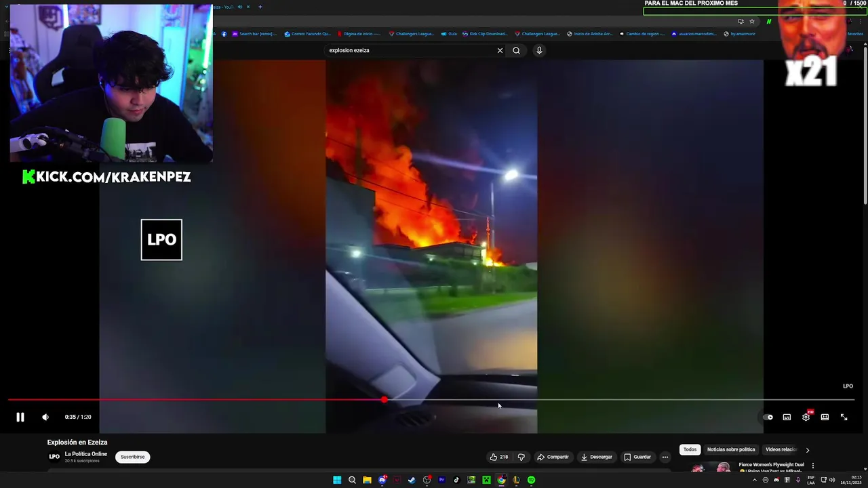The width and height of the screenshot is (868, 488).
Task: Open the clock showing 02:15
Action: point(850,480)
